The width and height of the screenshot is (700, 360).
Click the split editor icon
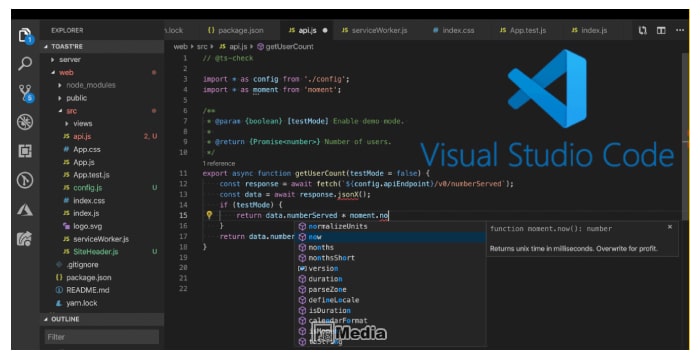coord(661,30)
